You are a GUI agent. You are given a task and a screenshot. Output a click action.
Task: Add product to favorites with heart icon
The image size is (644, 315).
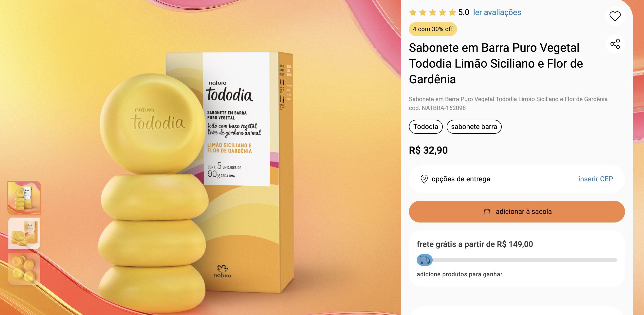click(x=615, y=16)
